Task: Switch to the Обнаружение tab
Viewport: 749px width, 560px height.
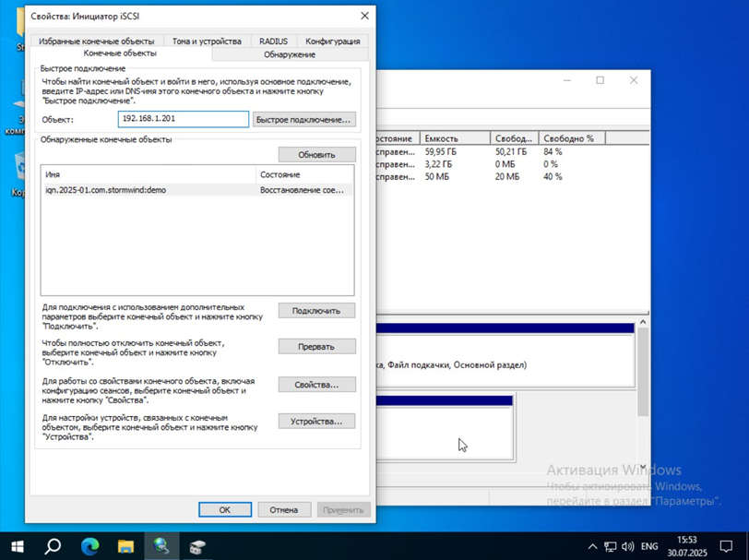Action: (x=290, y=54)
